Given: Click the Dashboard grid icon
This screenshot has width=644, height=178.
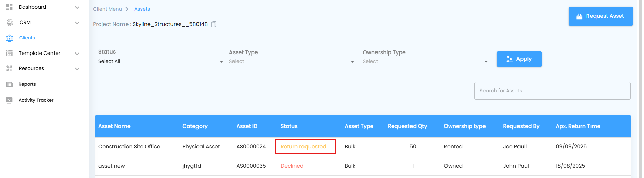Looking at the screenshot, I should click(9, 7).
